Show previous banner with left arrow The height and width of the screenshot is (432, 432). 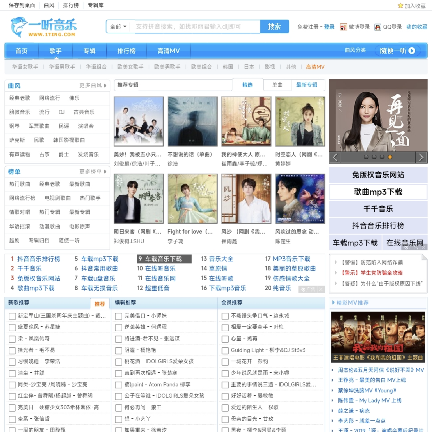point(335,157)
